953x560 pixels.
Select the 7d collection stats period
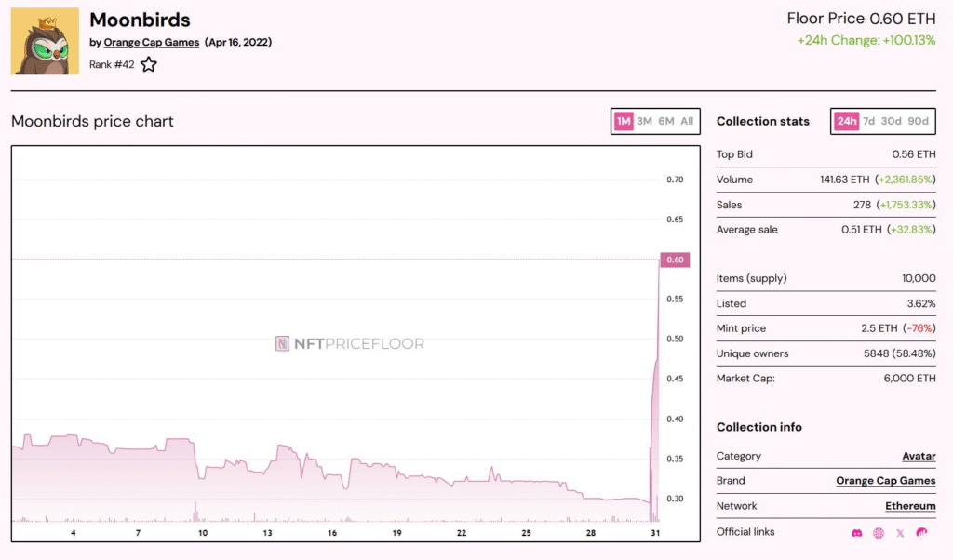click(869, 122)
